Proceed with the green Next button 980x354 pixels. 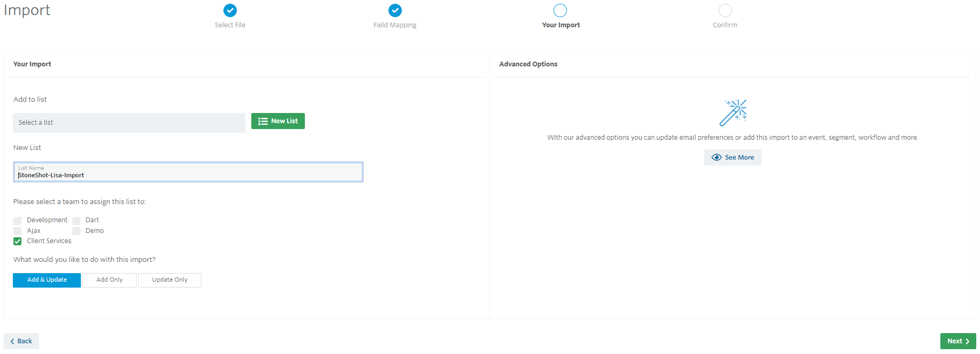(x=958, y=341)
